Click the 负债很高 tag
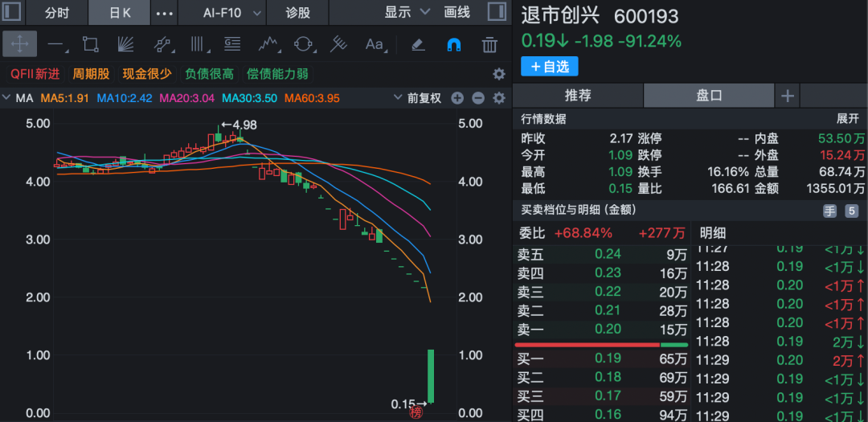The width and height of the screenshot is (868, 422). click(209, 74)
